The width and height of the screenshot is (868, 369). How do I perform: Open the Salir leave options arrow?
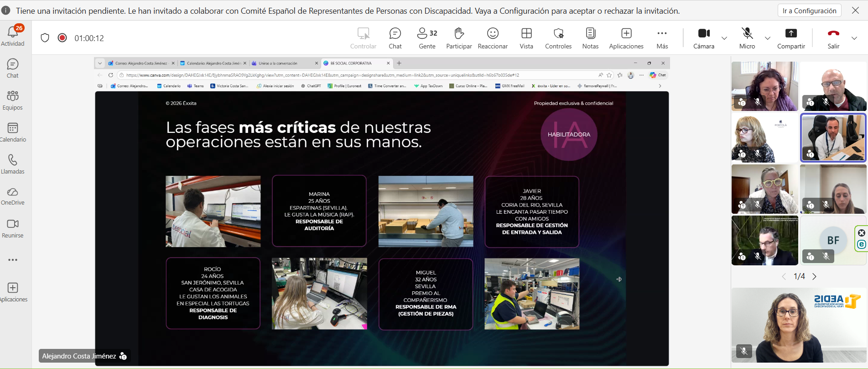coord(854,38)
